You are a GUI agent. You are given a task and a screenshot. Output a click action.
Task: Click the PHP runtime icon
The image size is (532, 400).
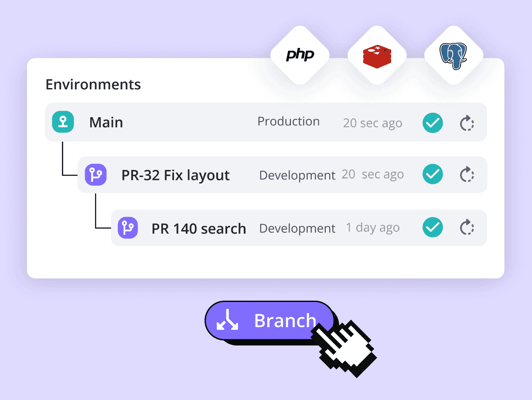(300, 55)
